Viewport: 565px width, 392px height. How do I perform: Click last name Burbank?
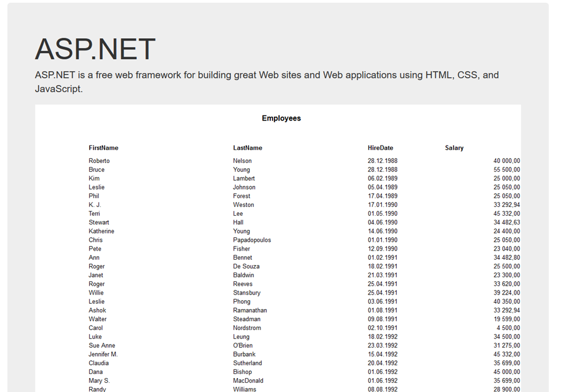click(x=244, y=354)
